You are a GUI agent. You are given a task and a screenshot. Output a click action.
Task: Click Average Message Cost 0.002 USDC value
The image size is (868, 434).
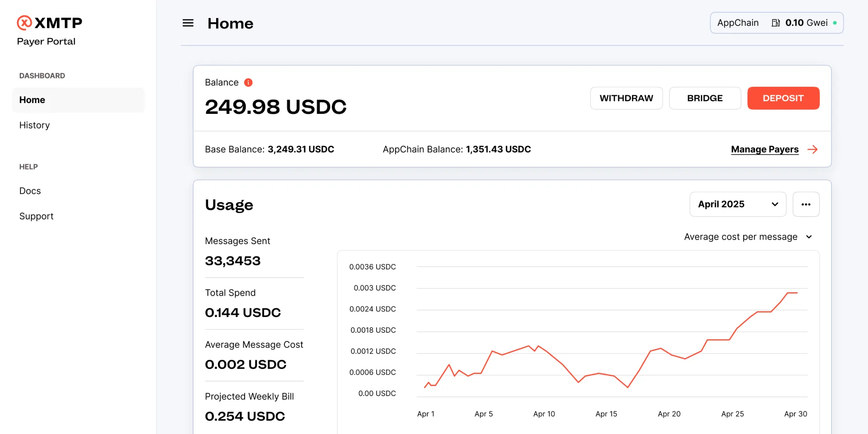(x=245, y=364)
